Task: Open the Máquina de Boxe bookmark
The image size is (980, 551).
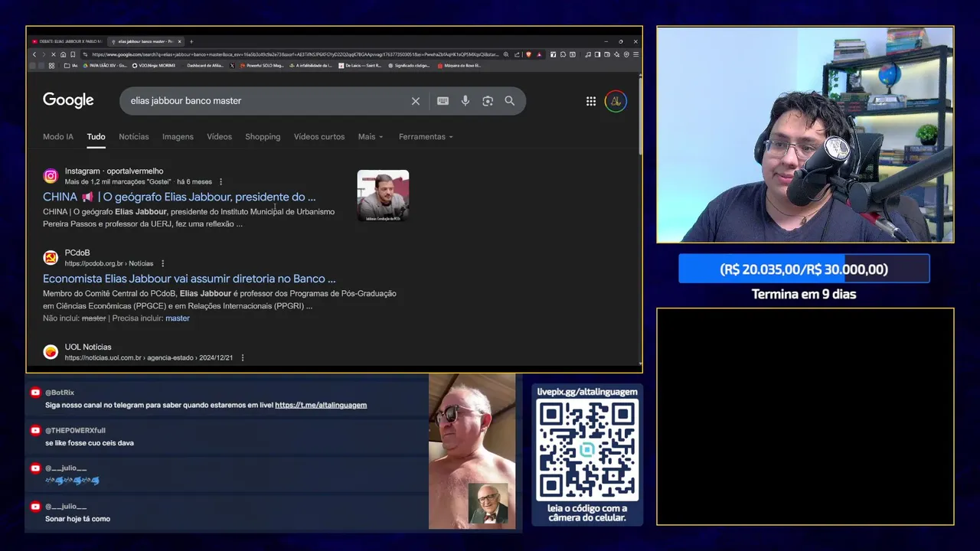Action: pos(459,66)
